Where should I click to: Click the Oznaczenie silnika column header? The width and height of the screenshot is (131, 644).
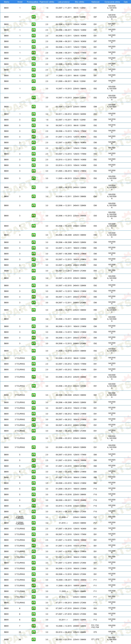[112, 2]
